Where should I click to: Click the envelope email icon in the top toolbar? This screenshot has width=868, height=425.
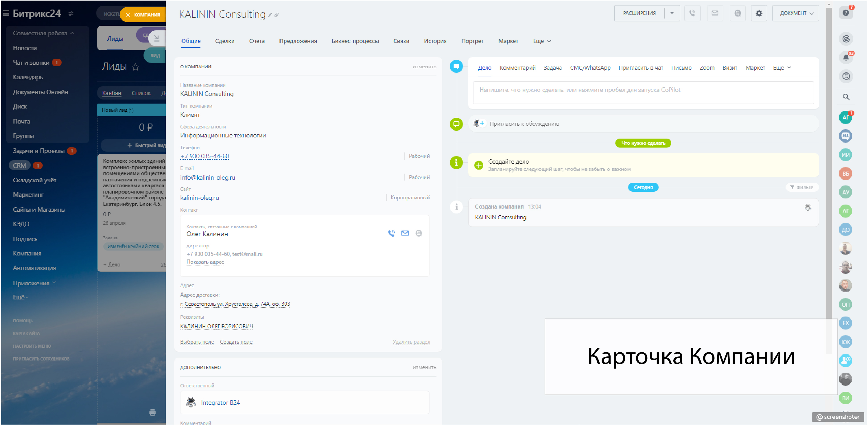(715, 13)
